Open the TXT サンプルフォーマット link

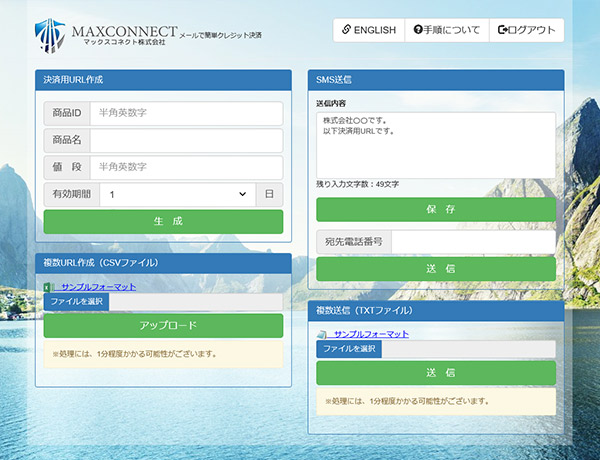click(371, 334)
